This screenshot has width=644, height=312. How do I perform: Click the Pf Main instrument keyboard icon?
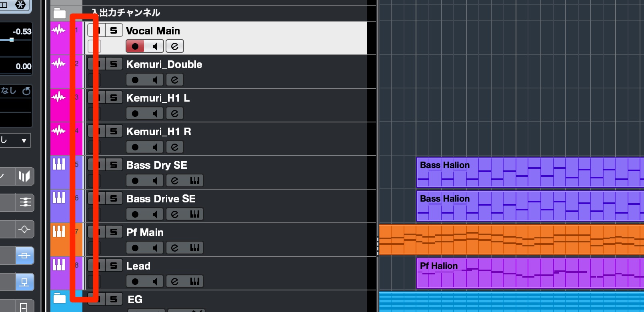coord(59,231)
